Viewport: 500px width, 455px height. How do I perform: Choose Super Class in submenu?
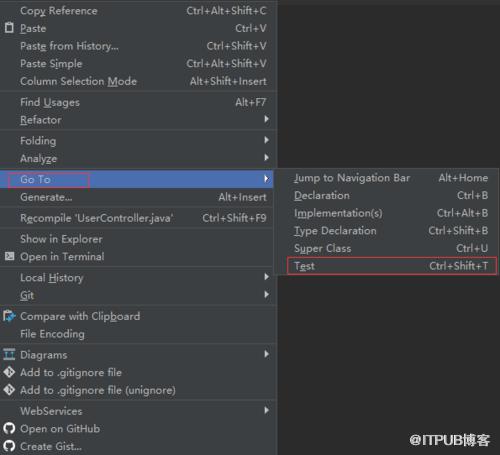(387, 249)
